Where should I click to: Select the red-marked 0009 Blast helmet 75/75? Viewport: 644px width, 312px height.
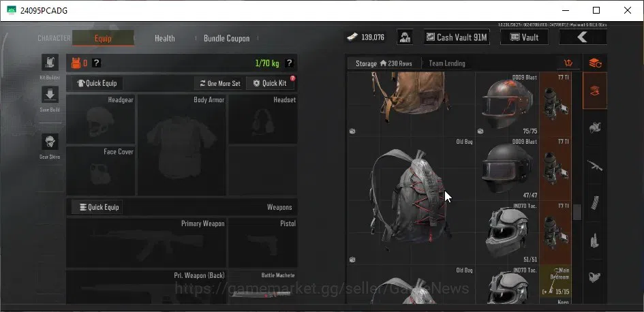click(x=507, y=104)
